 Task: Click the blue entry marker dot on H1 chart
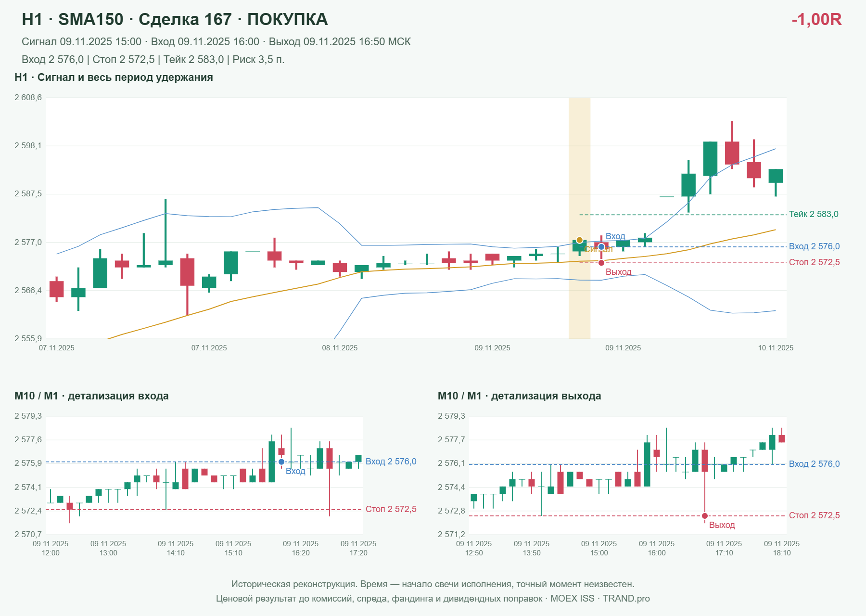601,247
